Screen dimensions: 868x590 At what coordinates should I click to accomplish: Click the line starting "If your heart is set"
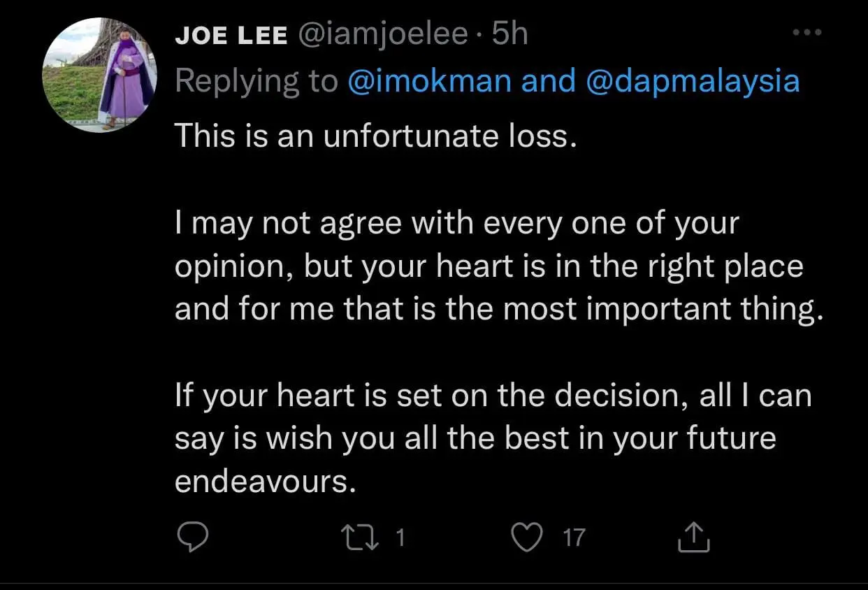493,396
